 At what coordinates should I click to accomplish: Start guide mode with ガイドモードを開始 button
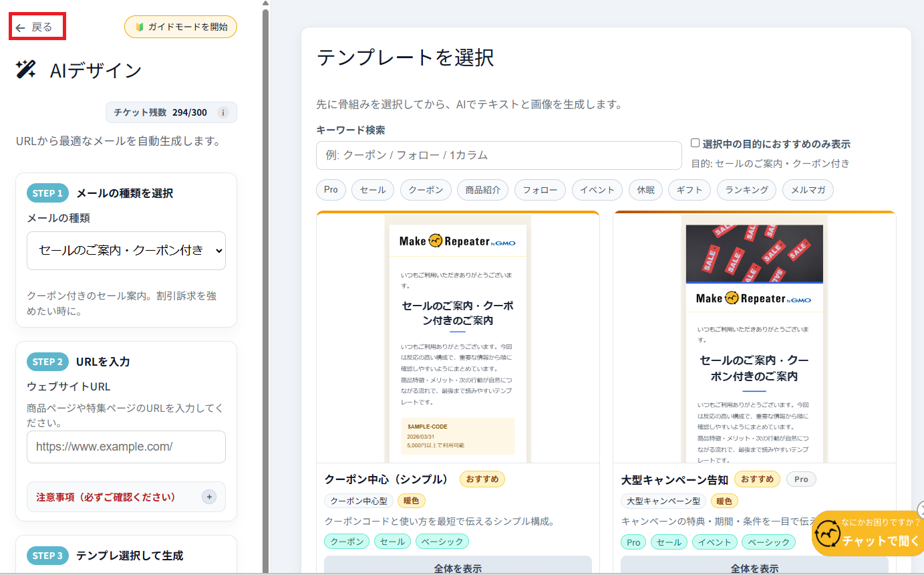coord(180,27)
